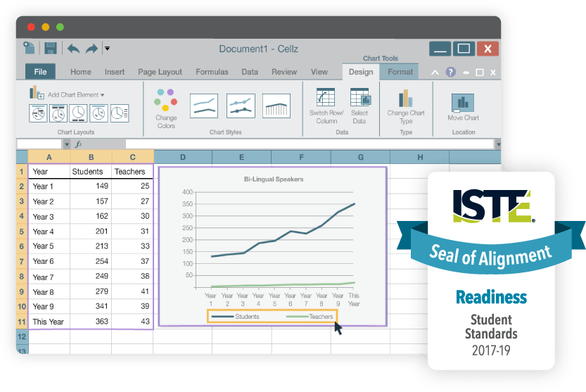Click into the formula bar
586x392 pixels.
[310, 144]
